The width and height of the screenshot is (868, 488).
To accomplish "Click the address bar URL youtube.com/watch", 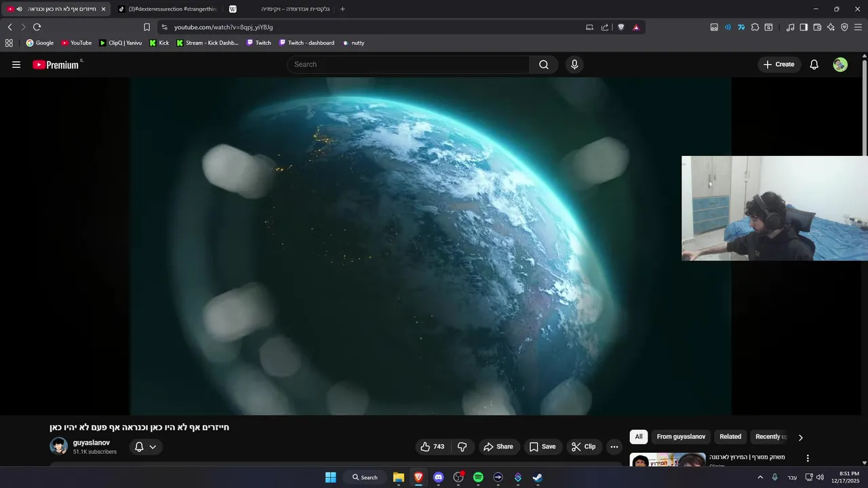I will [223, 27].
